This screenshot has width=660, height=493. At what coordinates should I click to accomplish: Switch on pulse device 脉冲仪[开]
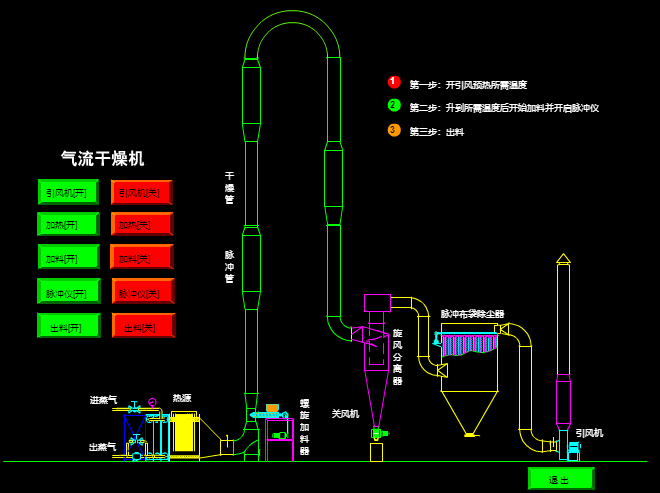click(x=69, y=291)
